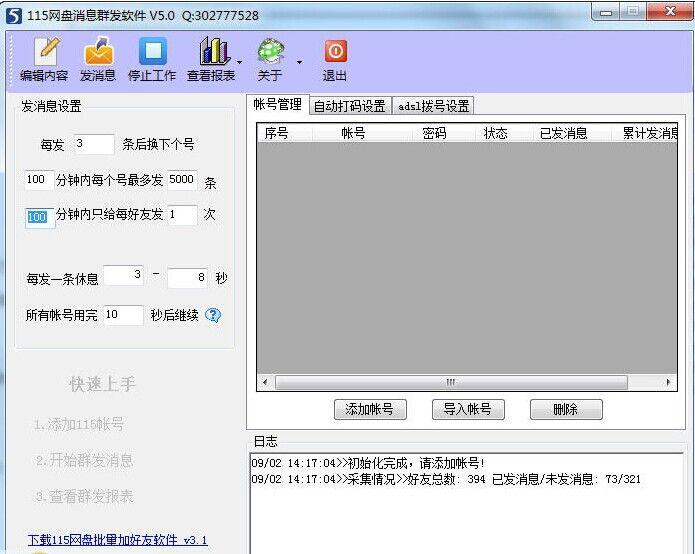Image resolution: width=695 pixels, height=554 pixels.
Task: Select the 帐号管理 tab
Action: click(277, 104)
